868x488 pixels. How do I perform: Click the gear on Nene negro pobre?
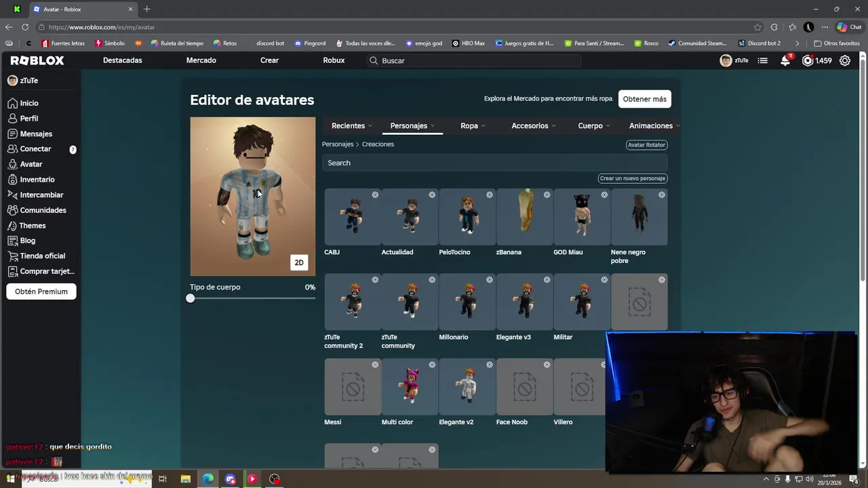[x=662, y=195]
